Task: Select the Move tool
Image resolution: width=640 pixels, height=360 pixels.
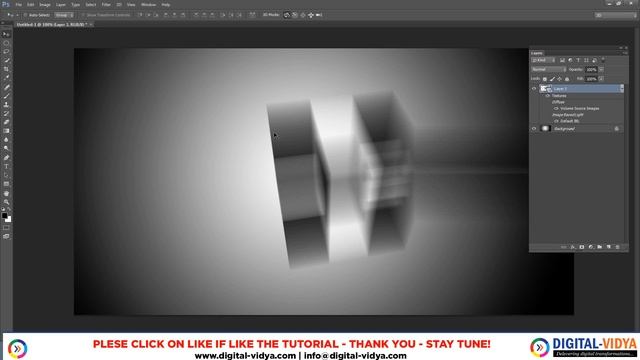Action: [6, 34]
